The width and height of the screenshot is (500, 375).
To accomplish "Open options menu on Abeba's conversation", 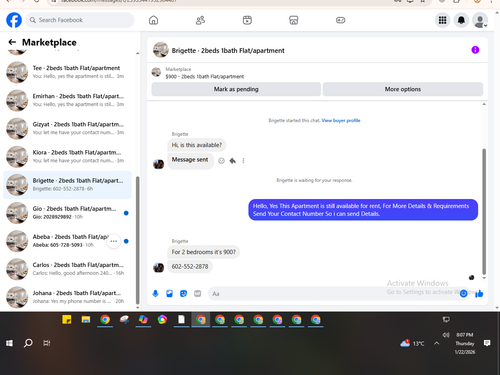I will tap(114, 241).
